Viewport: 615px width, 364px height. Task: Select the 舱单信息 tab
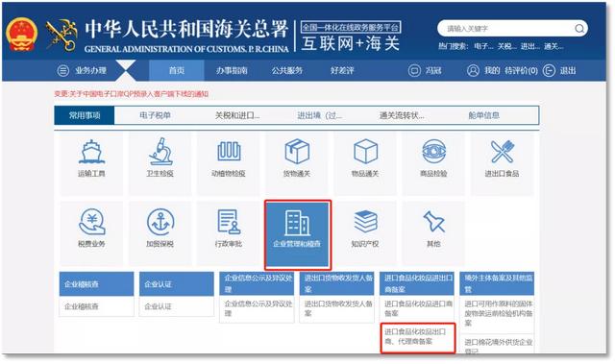click(x=484, y=115)
